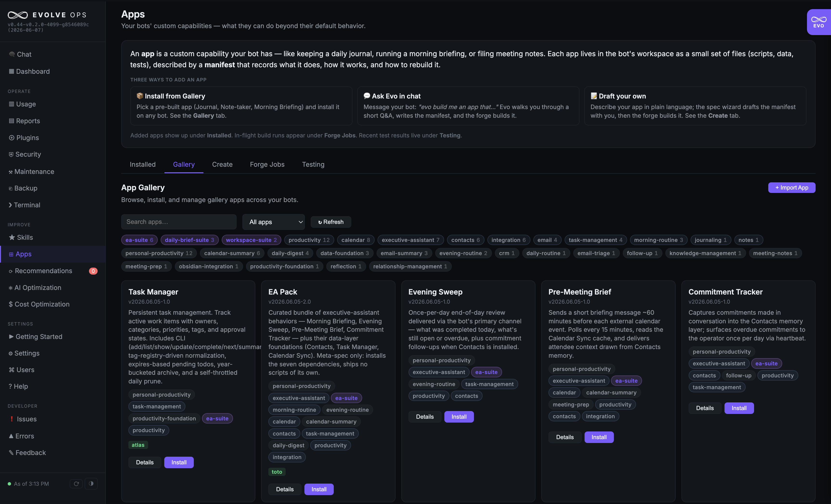Install the Task Manager app
The image size is (831, 504).
point(179,462)
